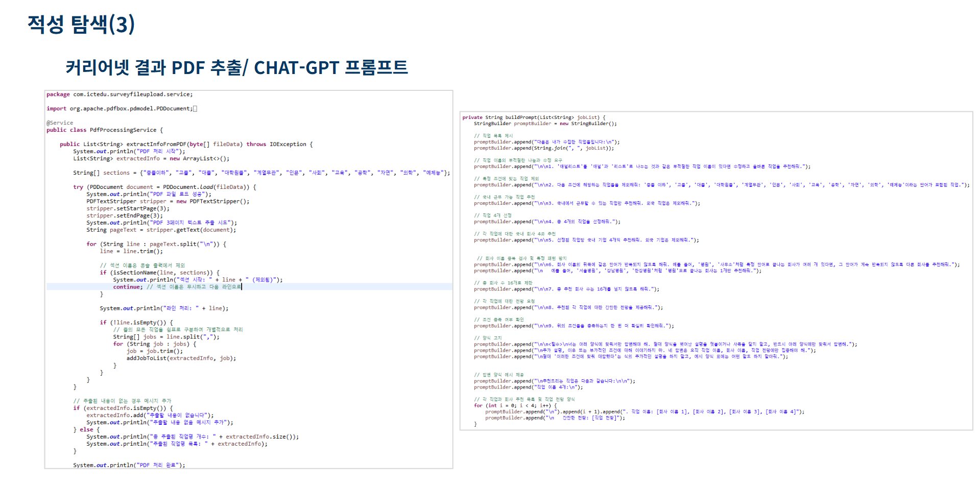Image resolution: width=980 pixels, height=485 pixels.
Task: Click the 'stripper.setEndPage(3);' line
Action: click(125, 216)
